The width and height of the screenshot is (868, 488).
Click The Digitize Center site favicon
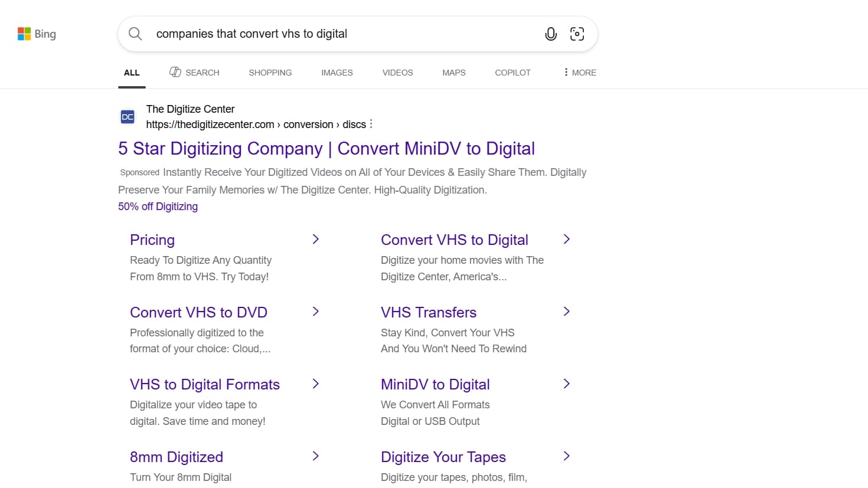click(x=127, y=116)
